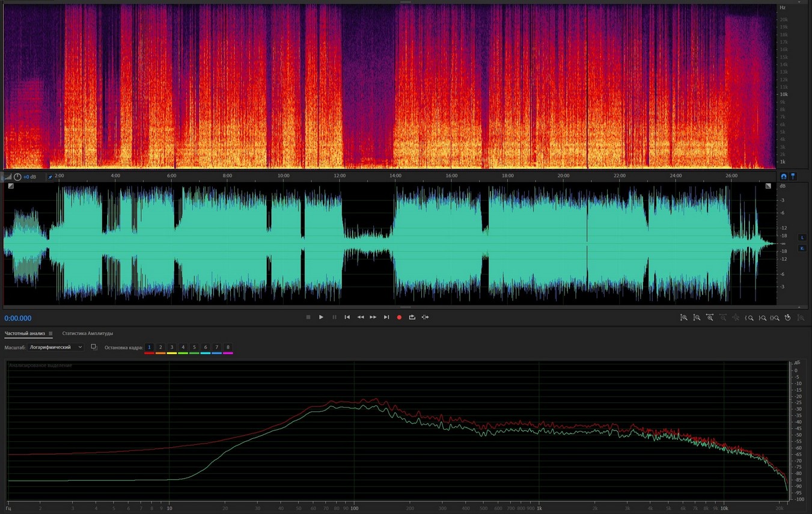This screenshot has width=812, height=514.
Task: Switch to the Статистика Амплитуды tab
Action: [x=88, y=334]
